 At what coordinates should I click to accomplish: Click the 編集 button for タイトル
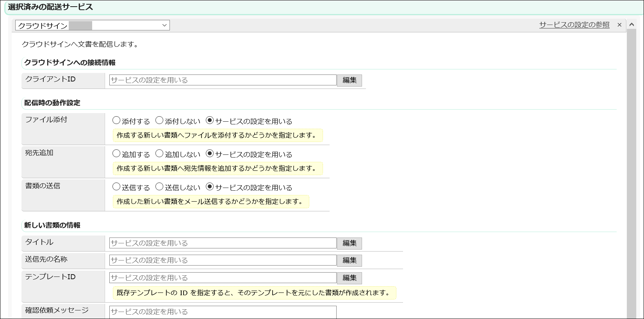point(350,243)
